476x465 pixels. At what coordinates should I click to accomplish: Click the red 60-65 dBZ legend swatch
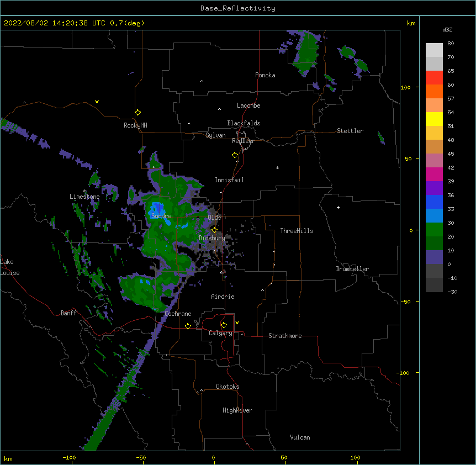[x=434, y=78]
